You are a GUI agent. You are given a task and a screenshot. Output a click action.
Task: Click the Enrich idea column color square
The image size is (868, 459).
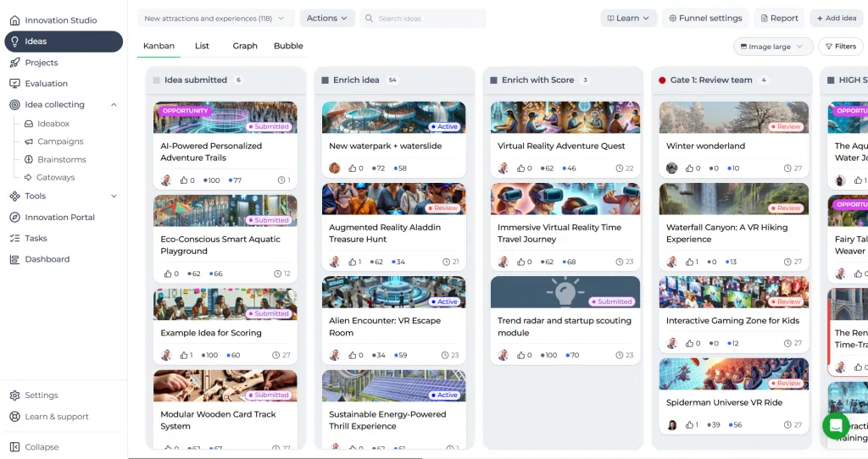pos(325,80)
